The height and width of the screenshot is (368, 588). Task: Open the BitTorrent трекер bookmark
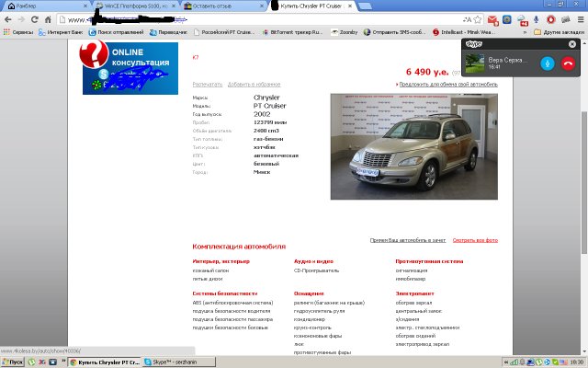(x=292, y=32)
